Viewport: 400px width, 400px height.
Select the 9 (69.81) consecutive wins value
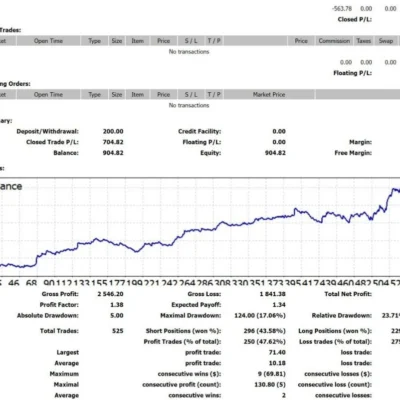(272, 374)
